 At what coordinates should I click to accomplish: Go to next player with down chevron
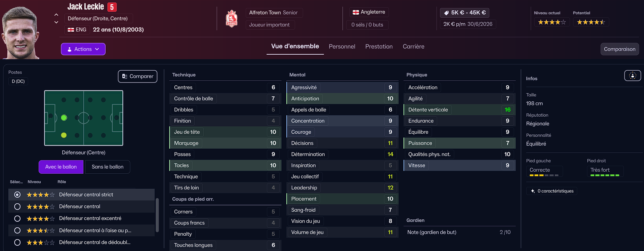coord(56,22)
